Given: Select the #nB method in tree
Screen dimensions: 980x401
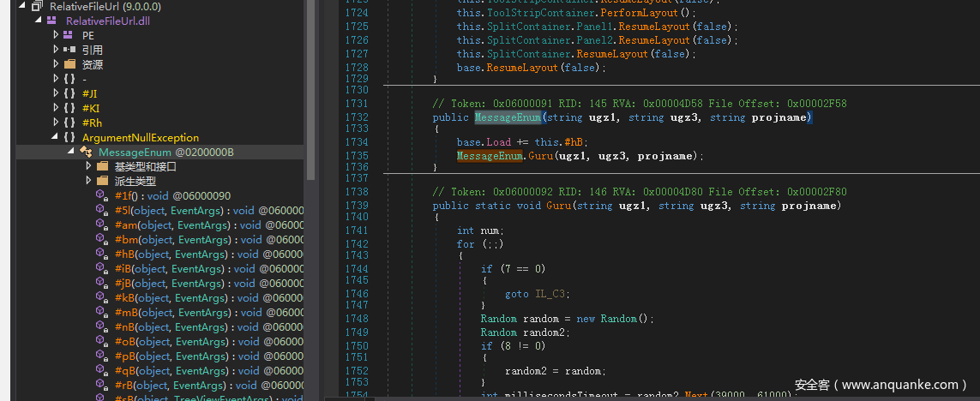Looking at the screenshot, I should pyautogui.click(x=125, y=326).
